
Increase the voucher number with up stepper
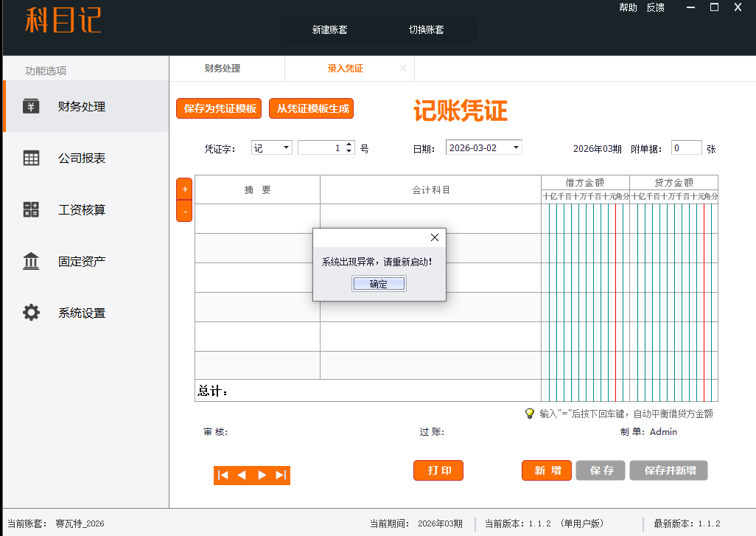(x=349, y=145)
